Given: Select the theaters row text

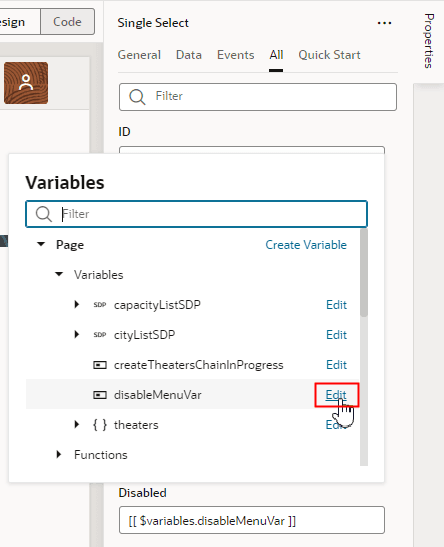Looking at the screenshot, I should pos(136,425).
